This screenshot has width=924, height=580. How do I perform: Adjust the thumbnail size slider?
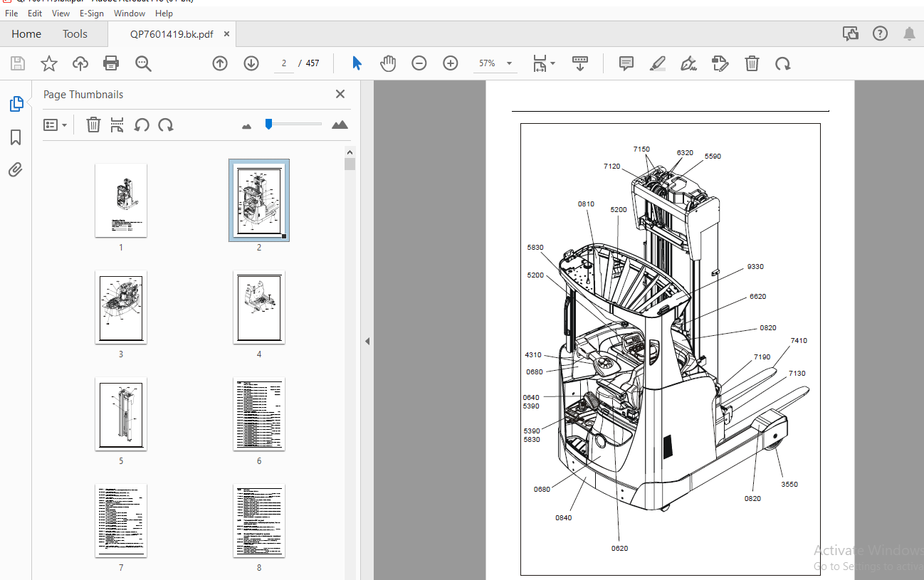[x=268, y=124]
